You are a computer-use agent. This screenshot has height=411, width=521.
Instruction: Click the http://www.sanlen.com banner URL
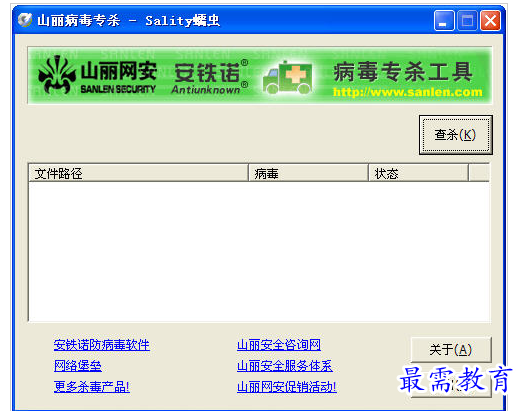tap(408, 92)
